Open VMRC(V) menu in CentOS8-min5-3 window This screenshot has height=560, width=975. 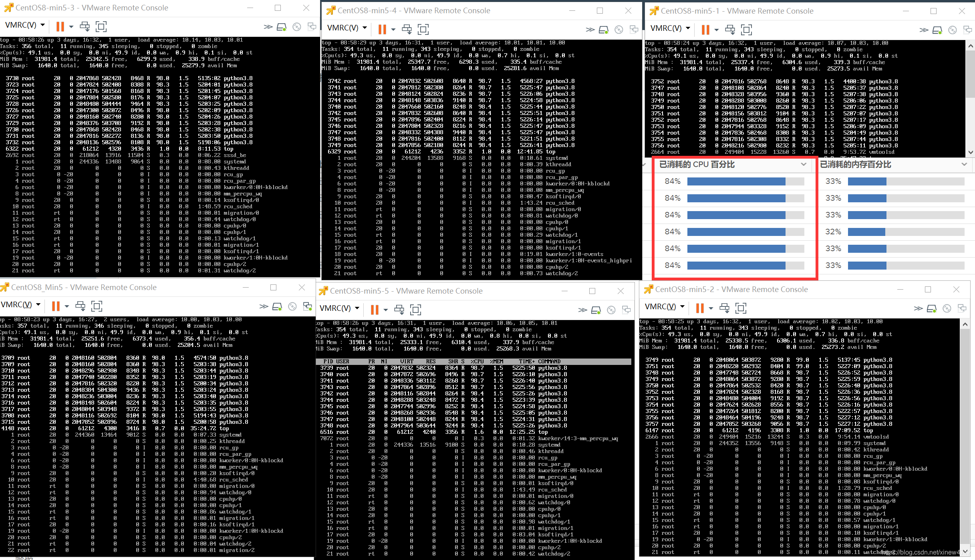tap(25, 25)
